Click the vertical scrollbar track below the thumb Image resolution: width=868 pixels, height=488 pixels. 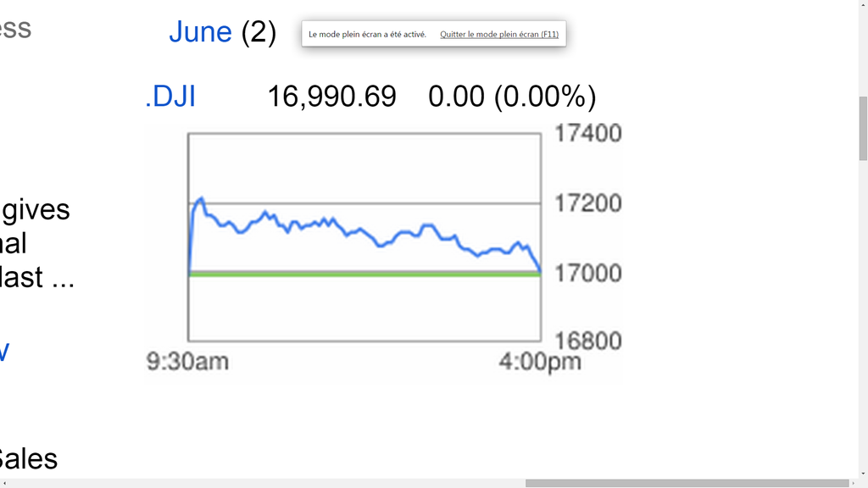pyautogui.click(x=863, y=315)
